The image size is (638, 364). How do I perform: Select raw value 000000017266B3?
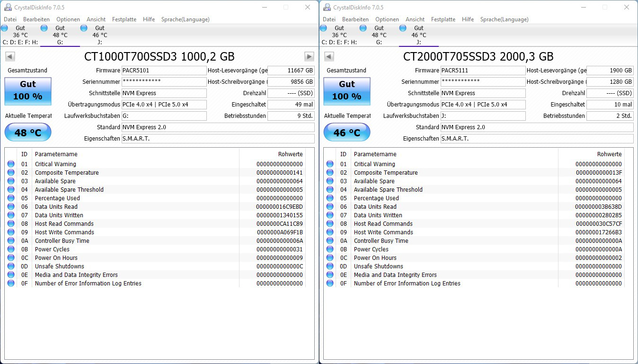click(599, 232)
